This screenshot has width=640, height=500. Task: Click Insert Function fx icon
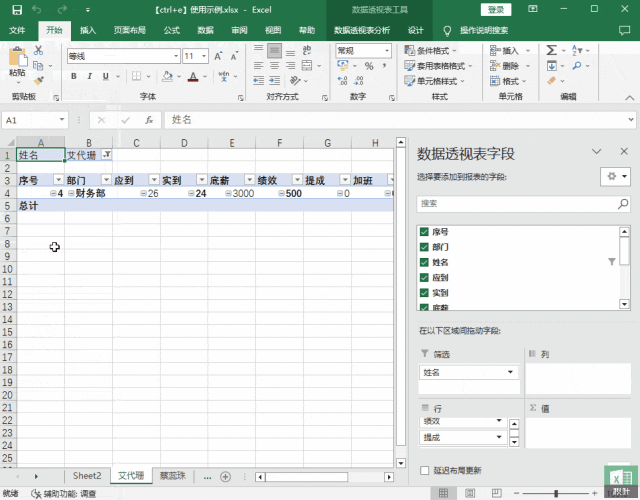pos(149,120)
